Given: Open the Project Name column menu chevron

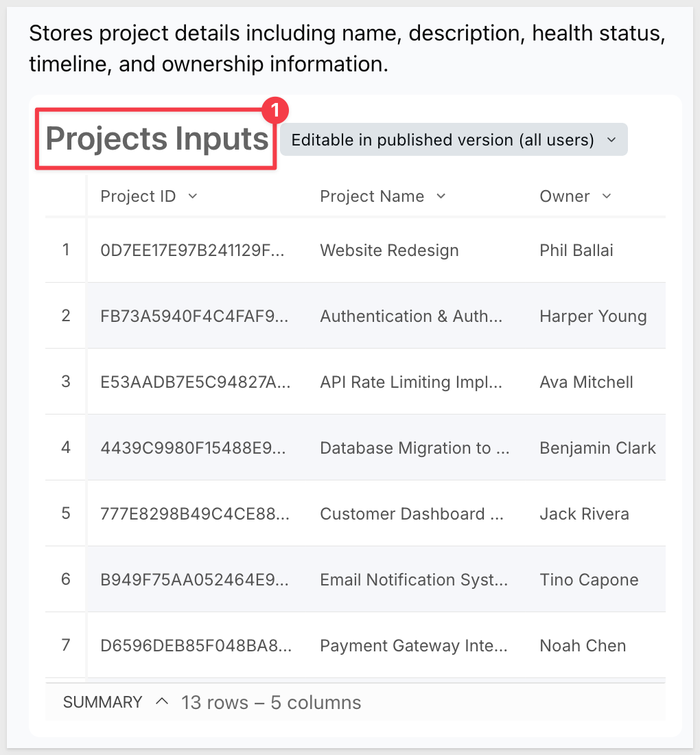Looking at the screenshot, I should click(441, 196).
